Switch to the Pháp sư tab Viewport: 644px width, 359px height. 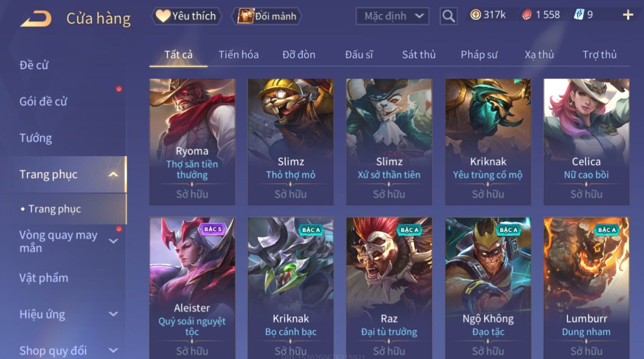(479, 55)
